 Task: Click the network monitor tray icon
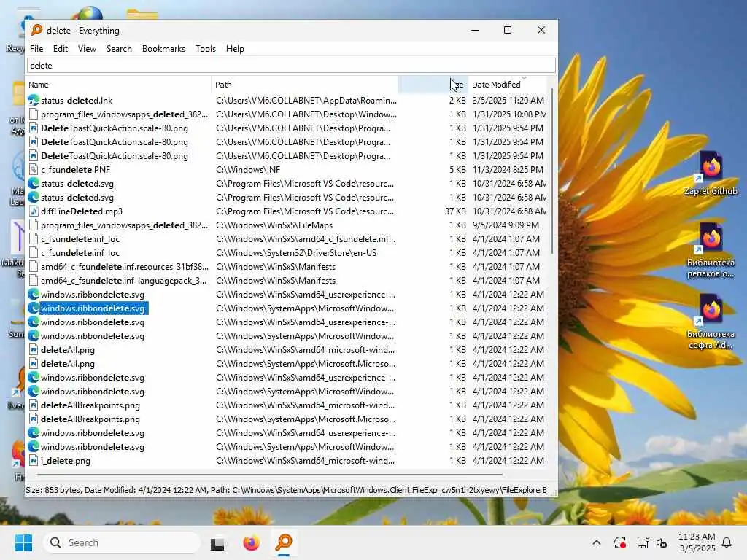(643, 542)
